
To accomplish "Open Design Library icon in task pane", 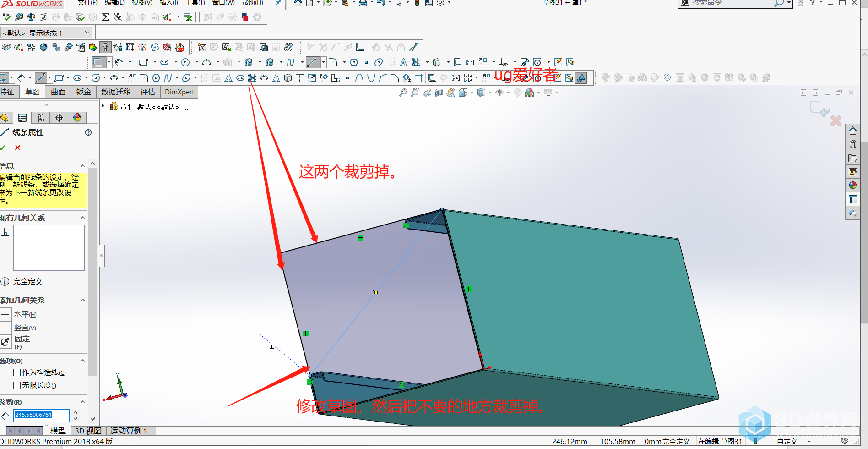I will (852, 144).
